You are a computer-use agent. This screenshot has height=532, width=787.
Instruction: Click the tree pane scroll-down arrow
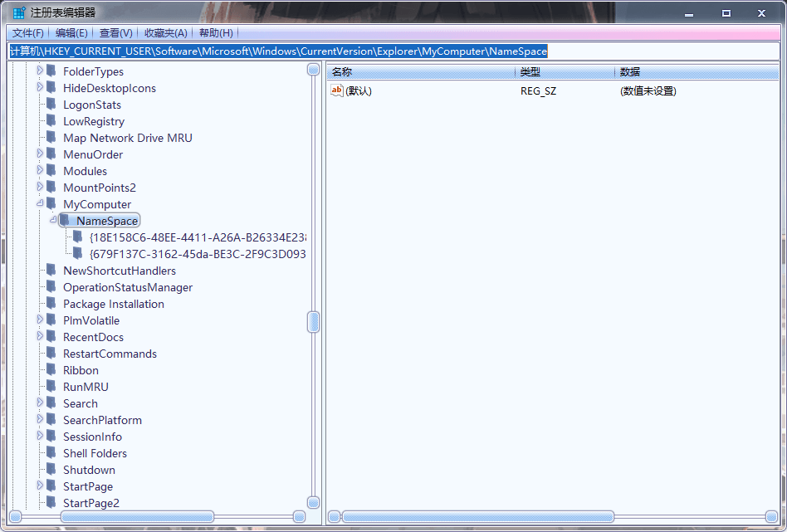(x=313, y=502)
